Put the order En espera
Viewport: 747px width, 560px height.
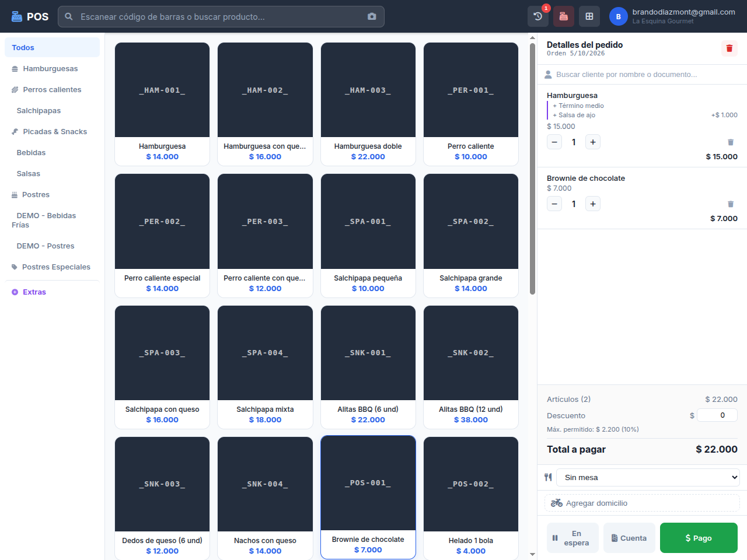point(573,538)
